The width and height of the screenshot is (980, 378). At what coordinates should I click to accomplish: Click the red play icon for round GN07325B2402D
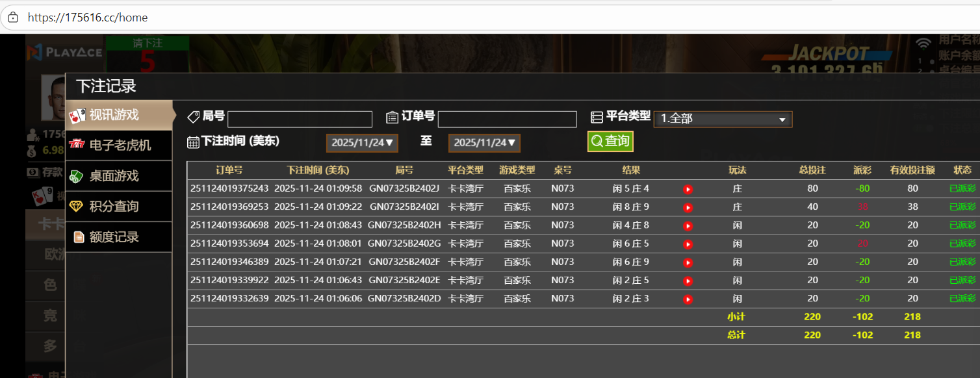click(688, 299)
